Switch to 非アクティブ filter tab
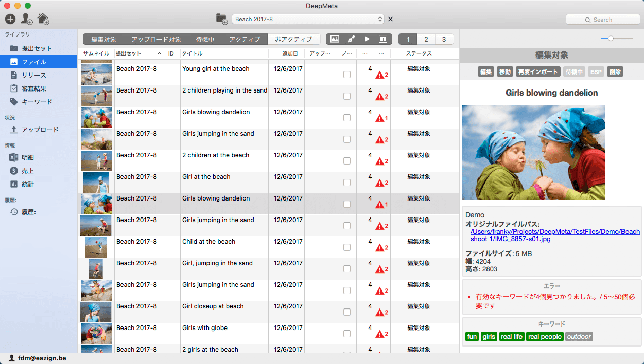The width and height of the screenshot is (644, 364). click(x=293, y=39)
